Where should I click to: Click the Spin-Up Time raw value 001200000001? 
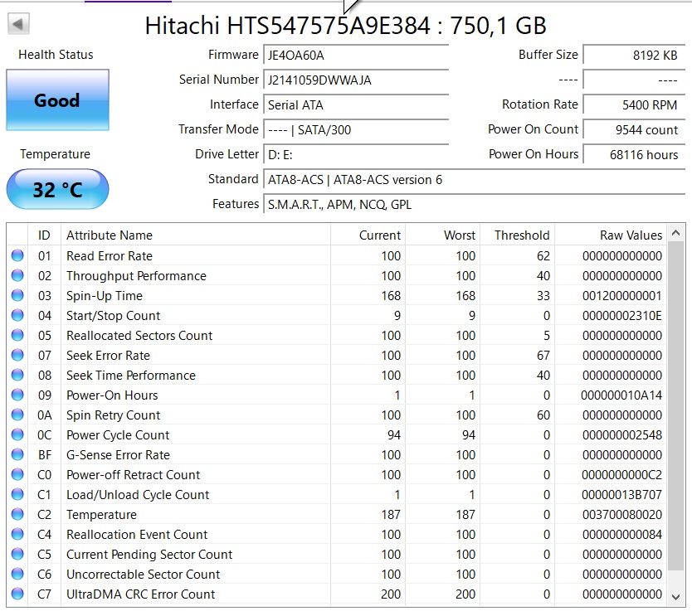[x=621, y=295]
